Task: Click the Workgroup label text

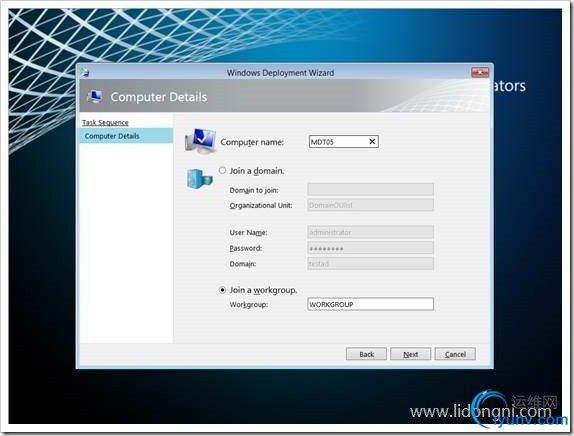Action: click(x=249, y=305)
